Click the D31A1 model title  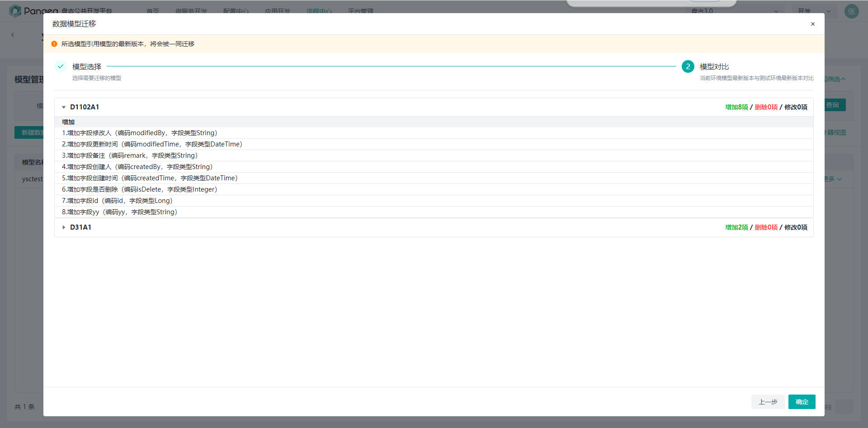80,227
